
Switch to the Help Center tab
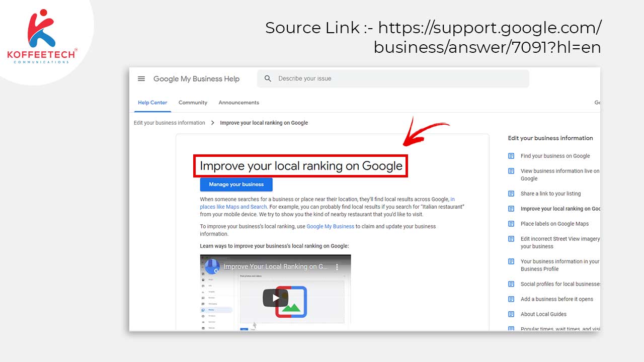tap(152, 103)
